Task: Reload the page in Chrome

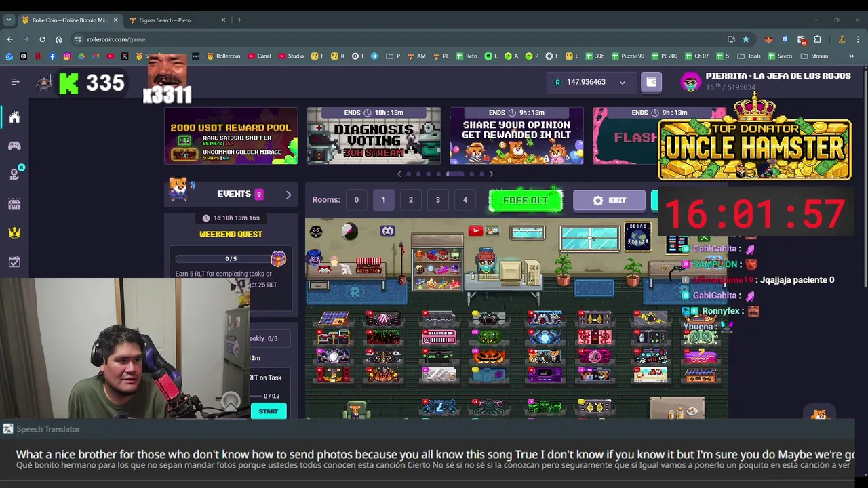Action: coord(42,39)
